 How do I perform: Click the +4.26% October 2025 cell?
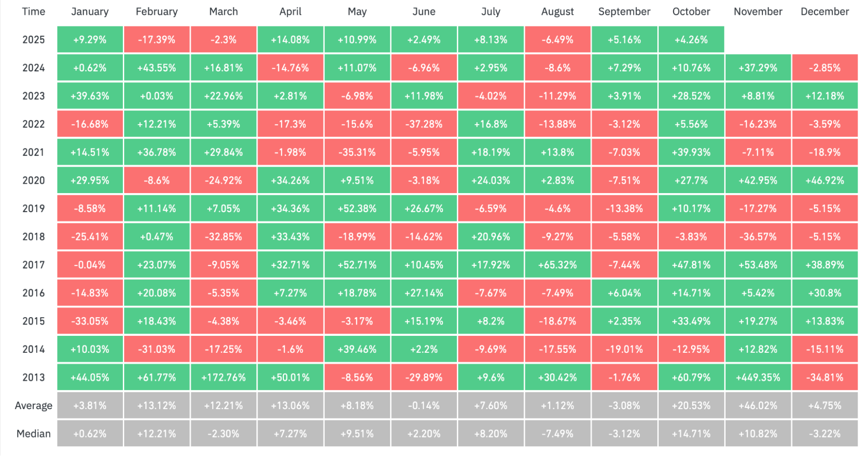point(691,40)
